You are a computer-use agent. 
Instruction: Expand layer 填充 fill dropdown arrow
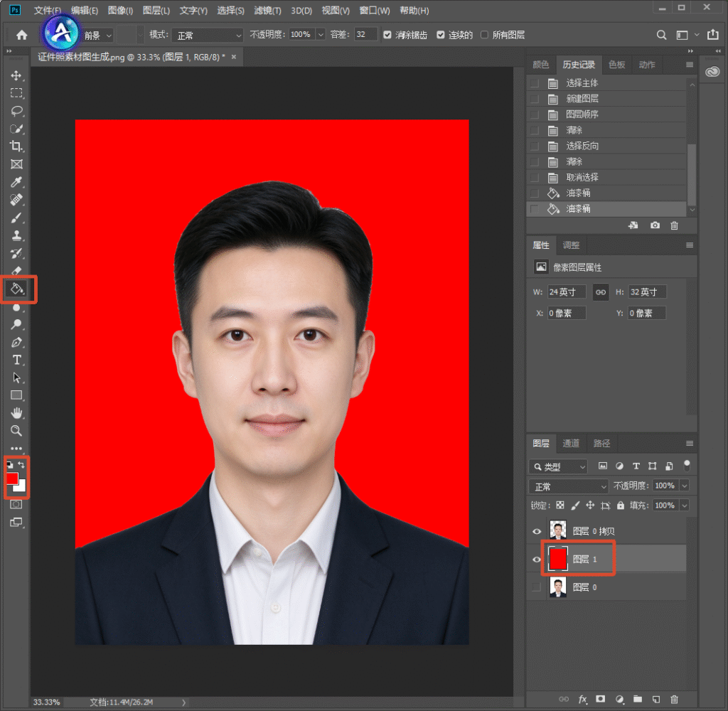point(685,506)
